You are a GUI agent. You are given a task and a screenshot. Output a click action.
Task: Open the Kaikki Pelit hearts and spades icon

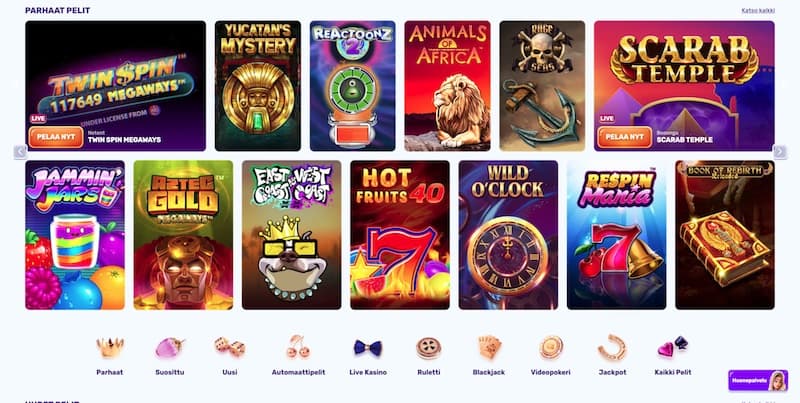tap(672, 347)
